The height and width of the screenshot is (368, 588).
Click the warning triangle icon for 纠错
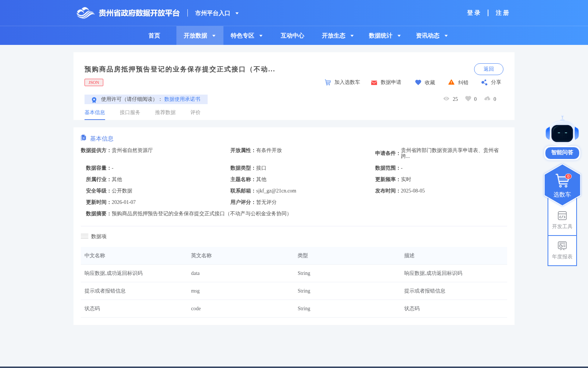pos(451,82)
